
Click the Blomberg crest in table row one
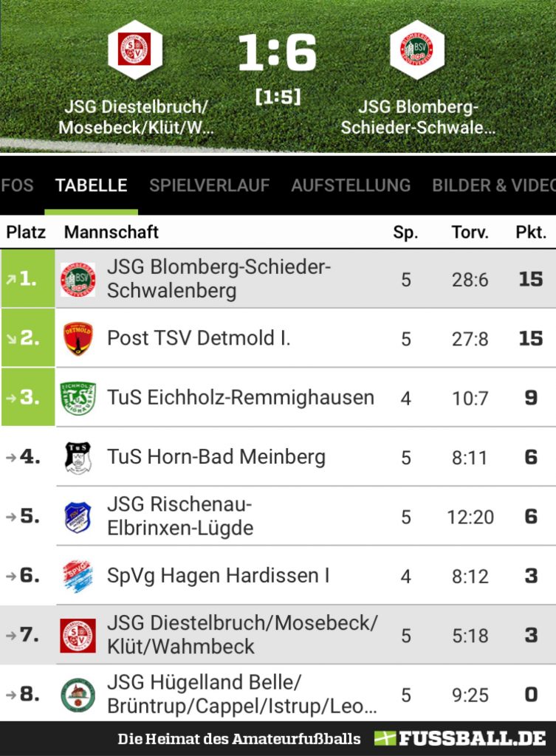click(78, 279)
